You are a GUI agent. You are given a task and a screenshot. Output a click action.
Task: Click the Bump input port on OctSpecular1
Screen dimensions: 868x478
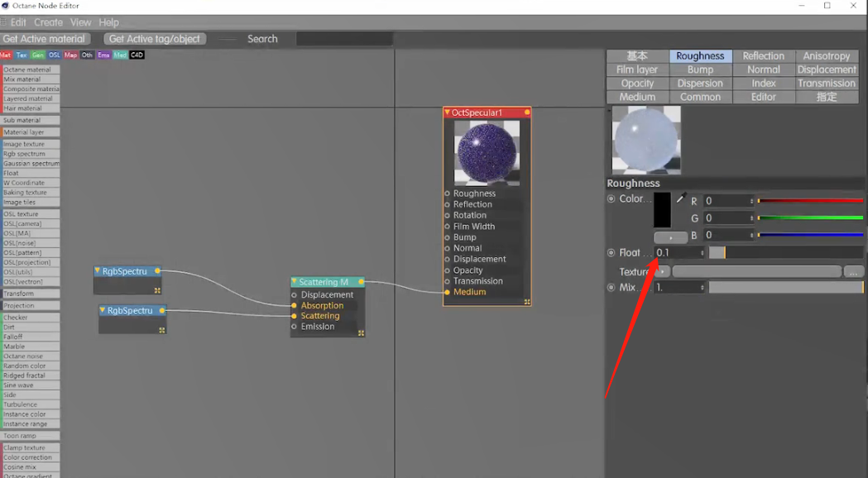[x=448, y=237]
